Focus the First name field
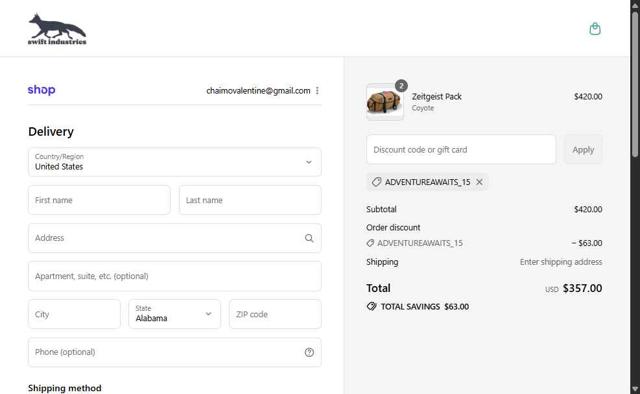 click(99, 200)
